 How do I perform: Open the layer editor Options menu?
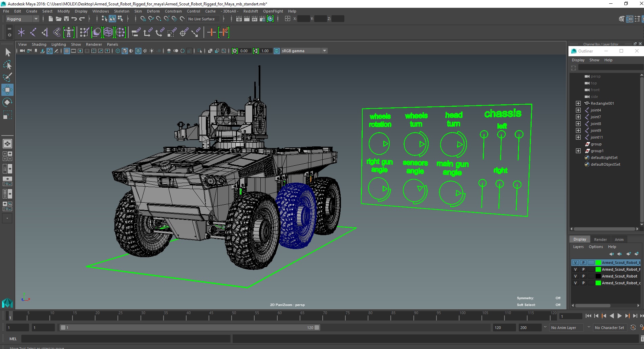[x=596, y=247]
